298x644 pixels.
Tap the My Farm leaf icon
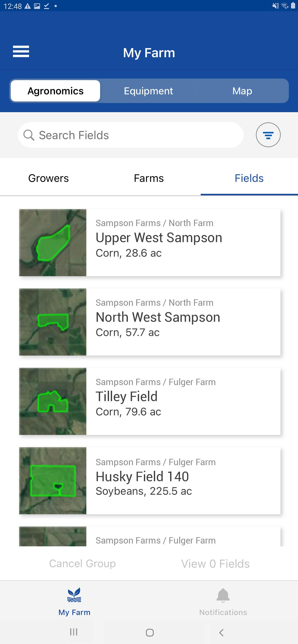tap(74, 595)
